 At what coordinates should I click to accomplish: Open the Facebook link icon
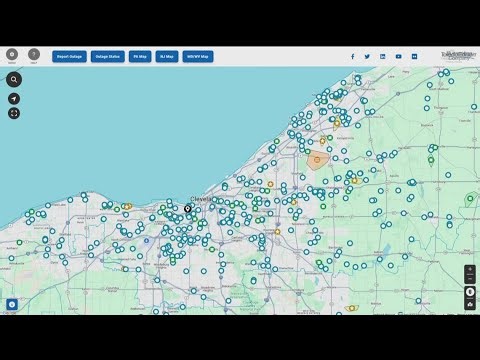pos(353,57)
